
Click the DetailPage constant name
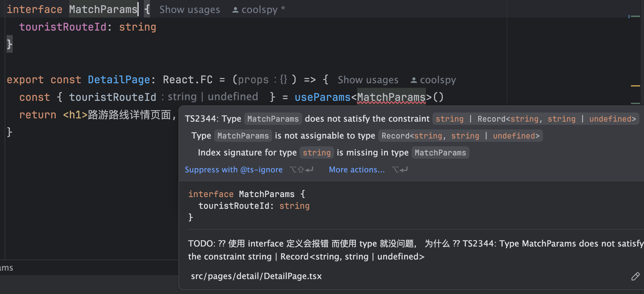(x=119, y=80)
